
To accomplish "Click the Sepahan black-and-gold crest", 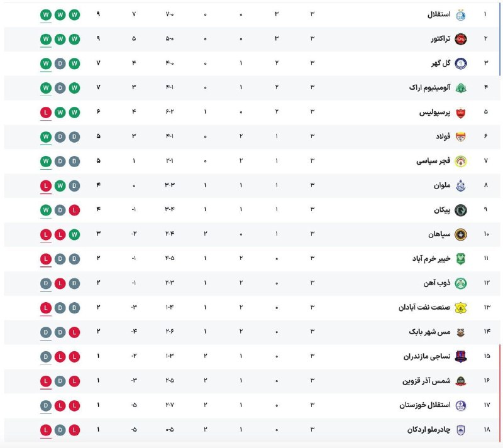I will pos(461,234).
